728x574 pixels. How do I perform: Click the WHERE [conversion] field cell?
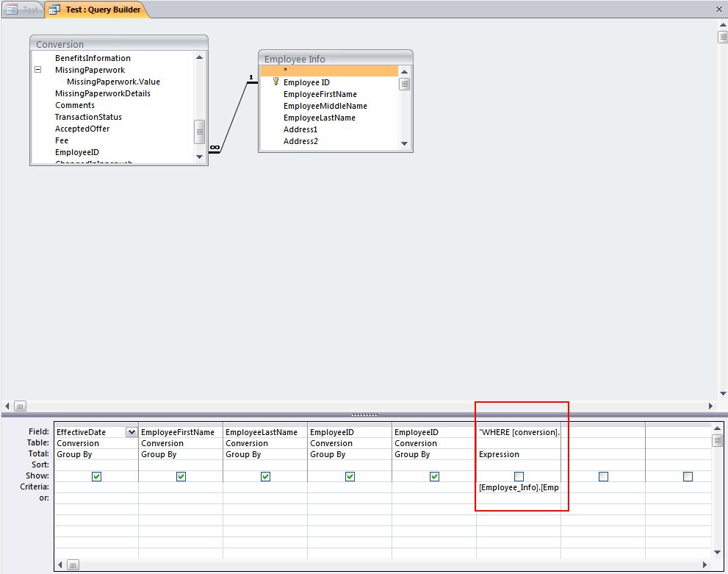(519, 432)
